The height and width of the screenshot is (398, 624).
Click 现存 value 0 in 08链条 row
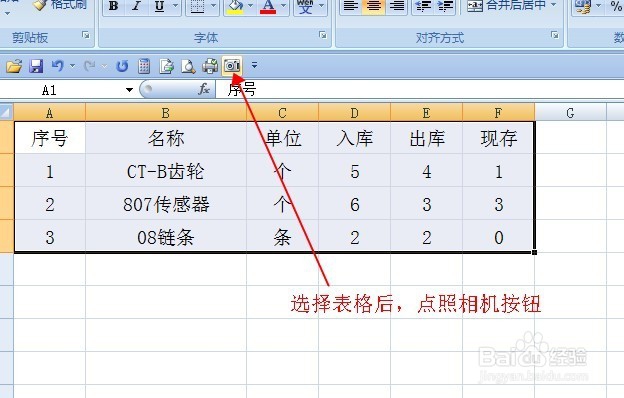click(498, 237)
